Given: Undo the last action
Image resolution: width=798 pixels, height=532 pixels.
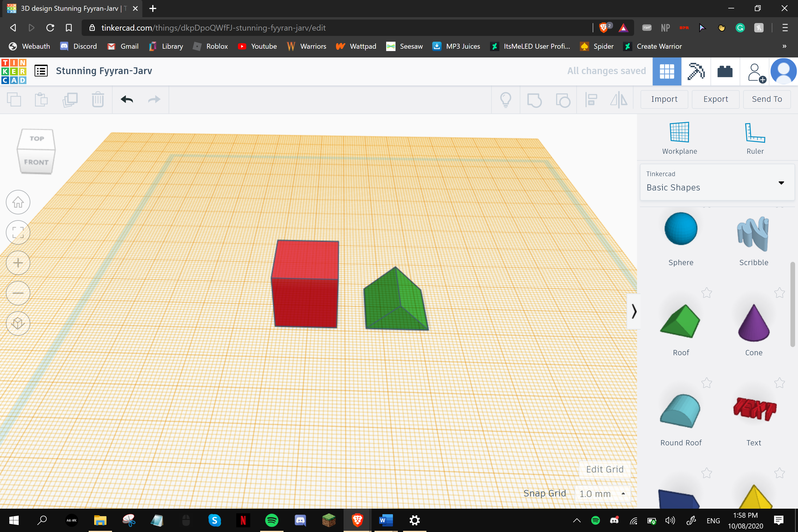Looking at the screenshot, I should tap(127, 99).
